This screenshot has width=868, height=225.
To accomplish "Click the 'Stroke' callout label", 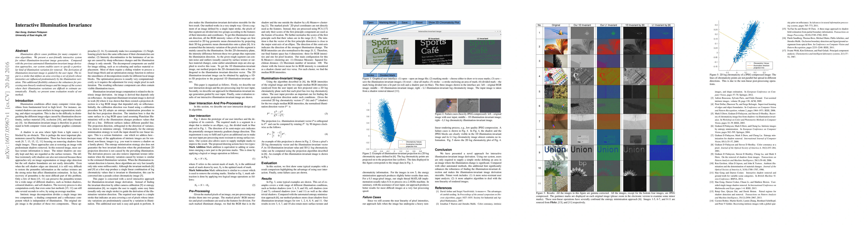I will pyautogui.click(x=370, y=75).
